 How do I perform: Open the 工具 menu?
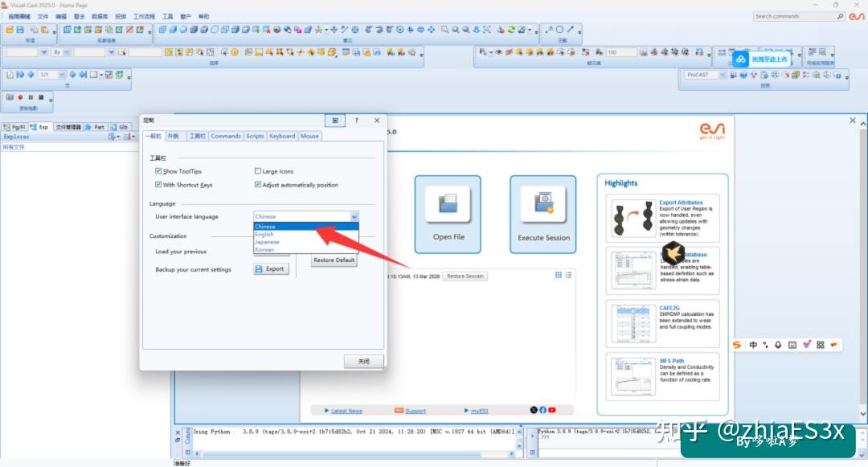[x=168, y=17]
